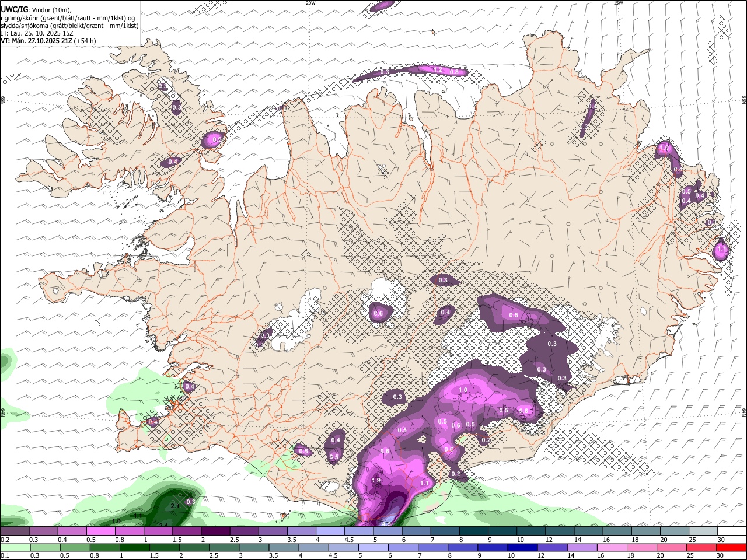Click the purple legend swatch starting at 0.2
The width and height of the screenshot is (747, 560).
click(15, 531)
